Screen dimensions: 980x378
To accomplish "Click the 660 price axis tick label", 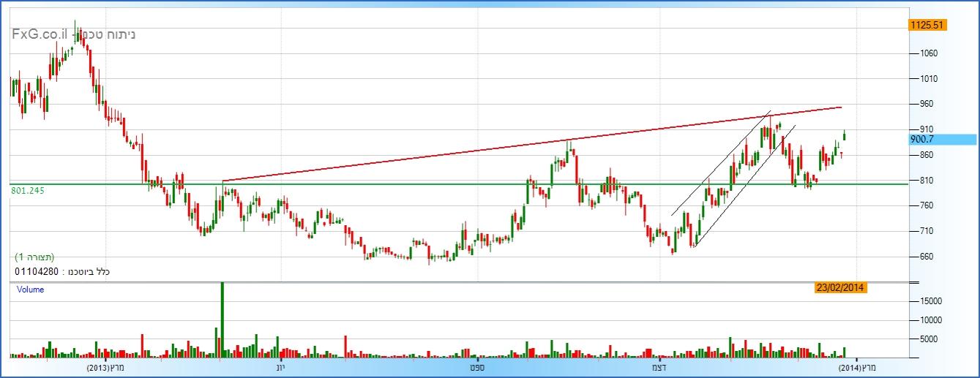I will (x=931, y=257).
